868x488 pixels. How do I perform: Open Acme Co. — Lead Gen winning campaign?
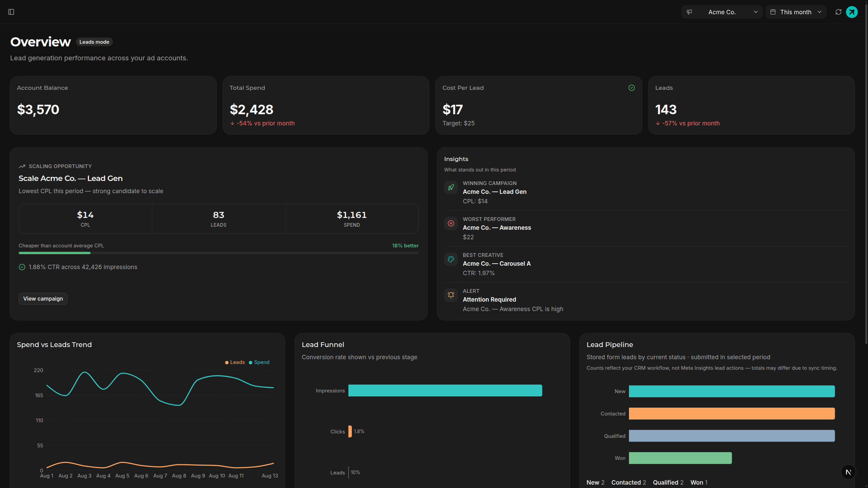tap(495, 192)
